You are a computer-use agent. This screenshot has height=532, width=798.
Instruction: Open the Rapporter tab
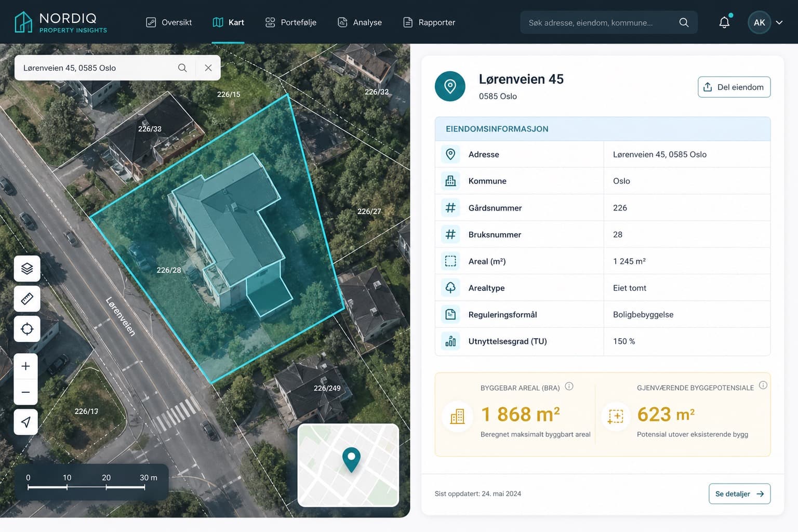429,22
